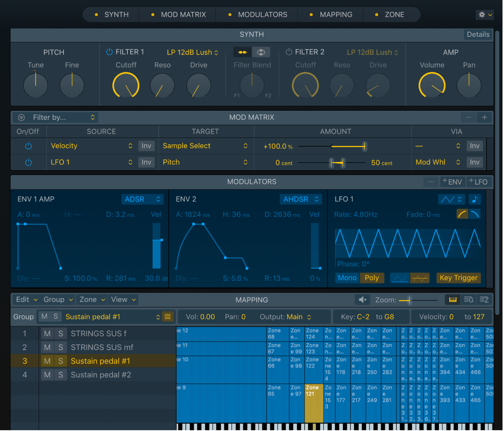Click the Details button
Screen dimensions: 504x431
point(477,35)
